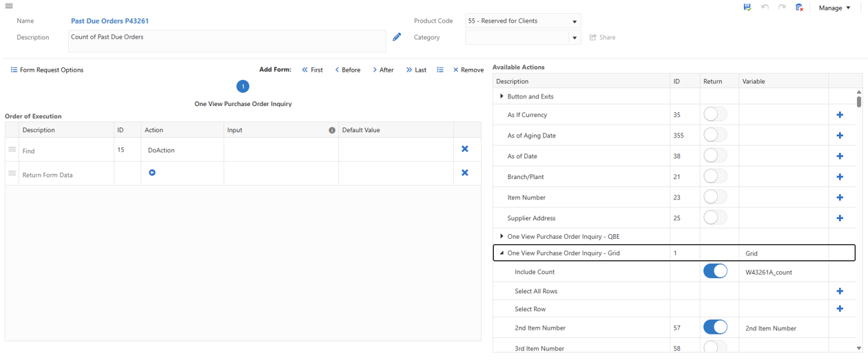The width and height of the screenshot is (868, 362).
Task: Add As of Date action
Action: click(x=840, y=156)
